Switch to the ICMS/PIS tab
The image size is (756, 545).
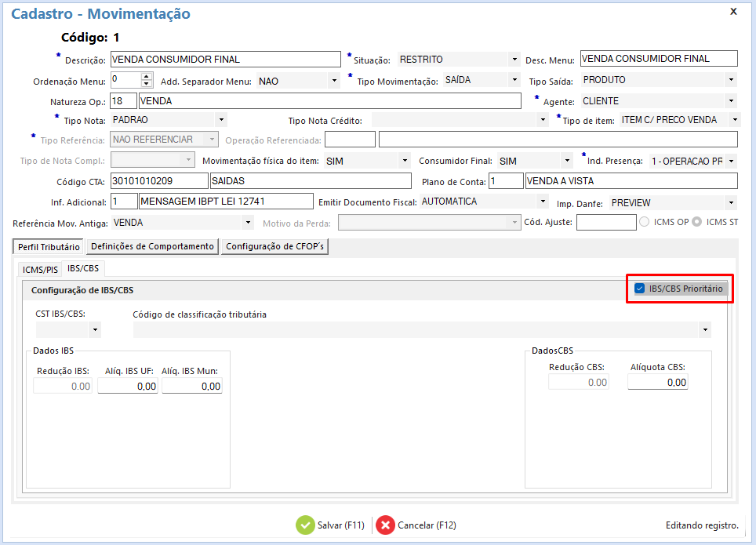[40, 270]
